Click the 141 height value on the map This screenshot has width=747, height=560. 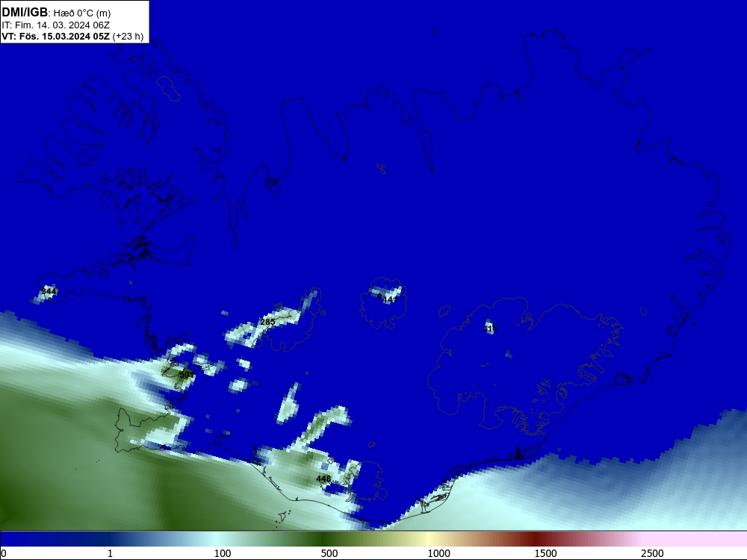[x=390, y=299]
